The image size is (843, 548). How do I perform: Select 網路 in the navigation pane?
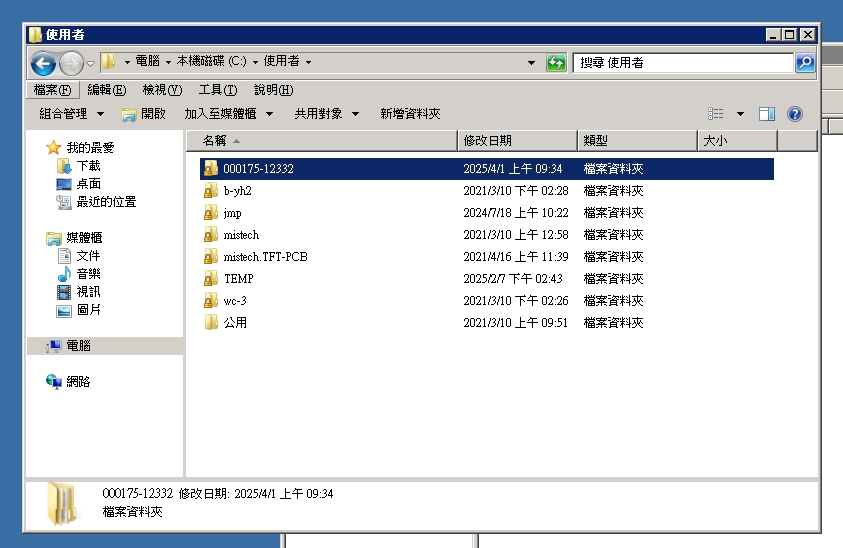pos(78,382)
